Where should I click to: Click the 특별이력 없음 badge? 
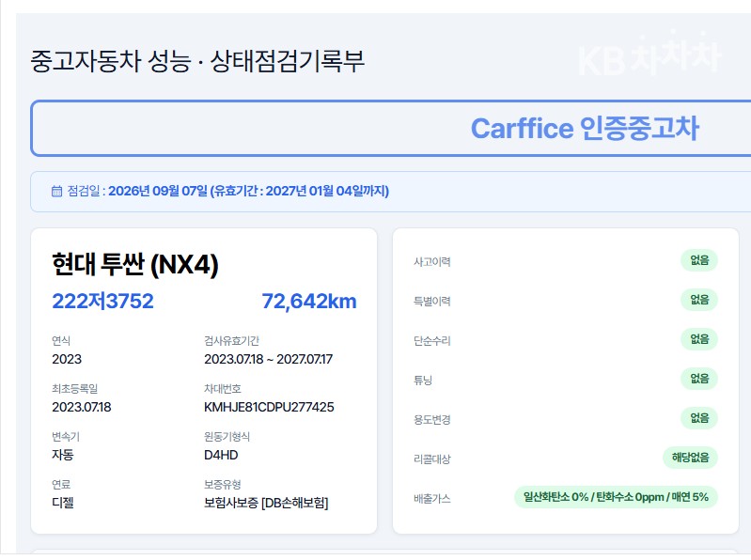click(x=699, y=300)
